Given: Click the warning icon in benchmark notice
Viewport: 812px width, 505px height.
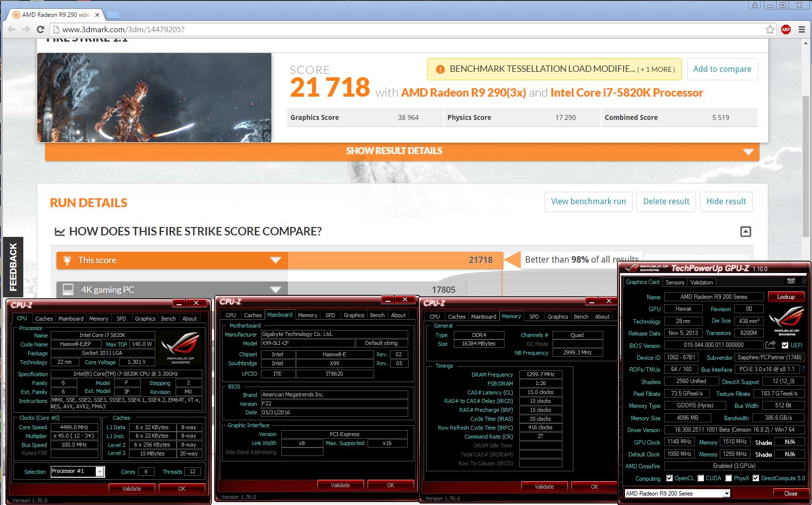Looking at the screenshot, I should [440, 69].
